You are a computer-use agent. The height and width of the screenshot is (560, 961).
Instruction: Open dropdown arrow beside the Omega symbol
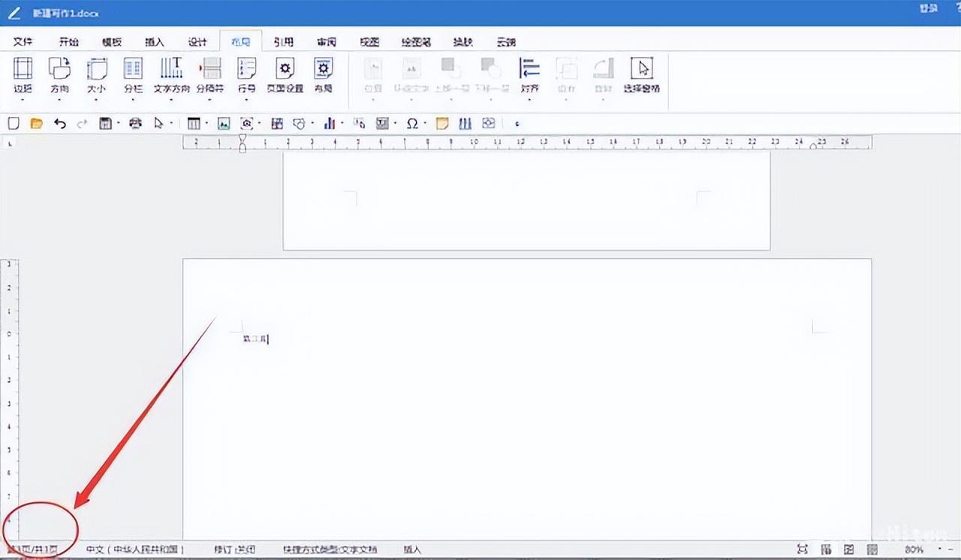point(425,124)
